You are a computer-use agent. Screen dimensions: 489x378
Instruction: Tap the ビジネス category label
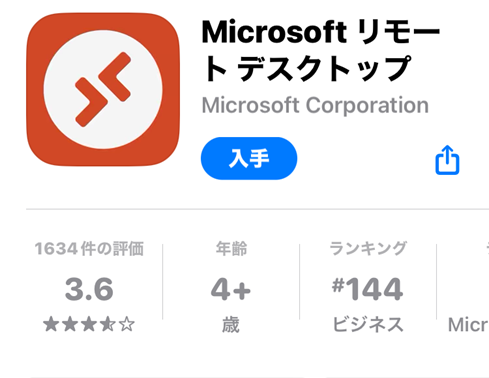[x=368, y=325]
